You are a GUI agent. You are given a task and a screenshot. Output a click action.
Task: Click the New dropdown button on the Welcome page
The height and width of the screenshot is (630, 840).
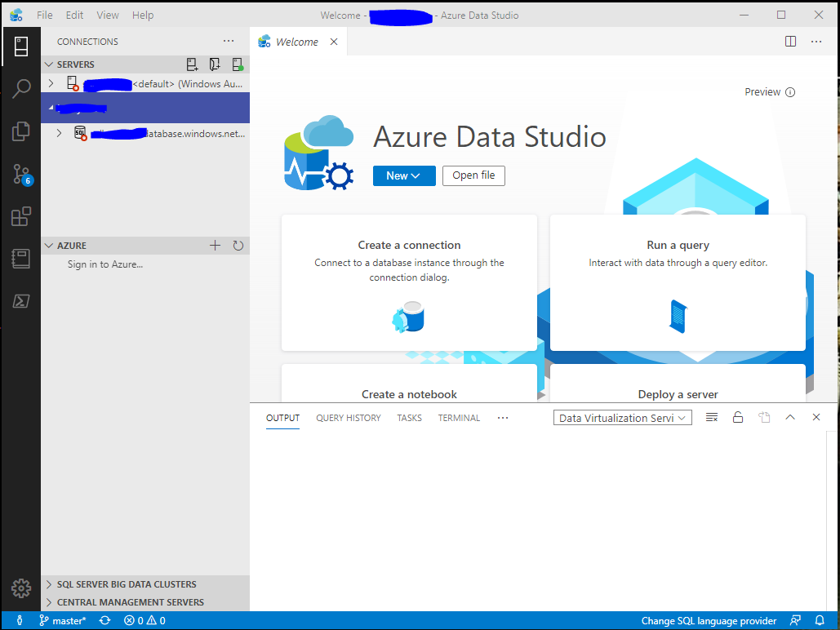tap(403, 175)
